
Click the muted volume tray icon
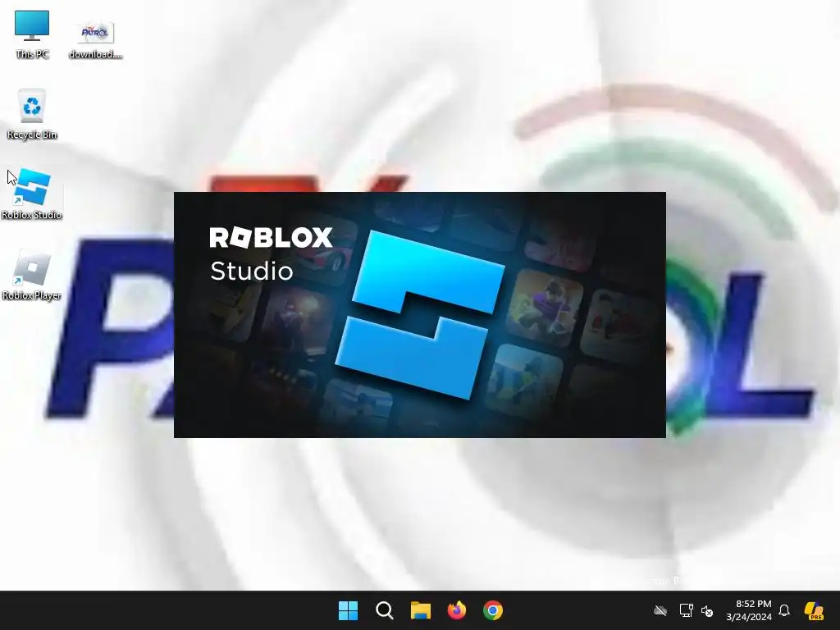pos(706,610)
